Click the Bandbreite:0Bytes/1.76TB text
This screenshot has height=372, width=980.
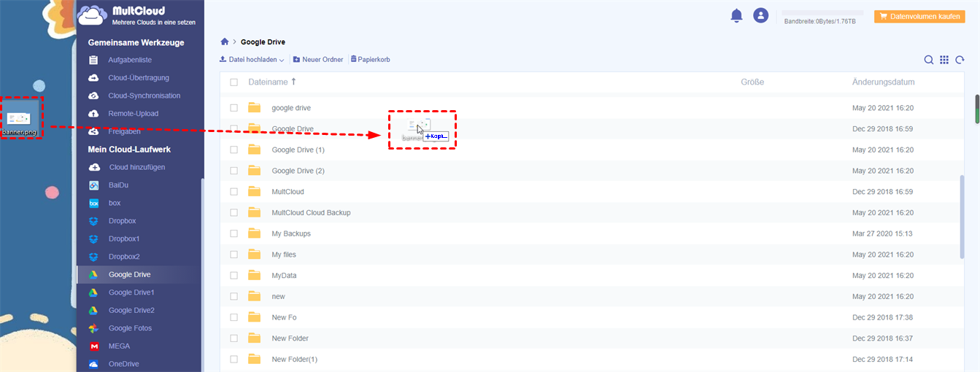click(x=819, y=22)
